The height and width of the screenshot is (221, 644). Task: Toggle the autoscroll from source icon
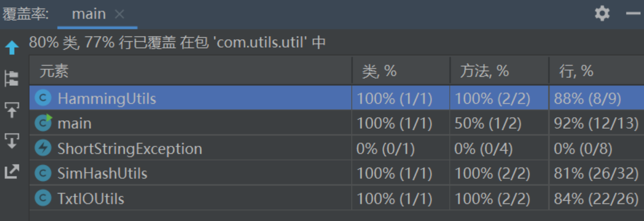[x=12, y=141]
